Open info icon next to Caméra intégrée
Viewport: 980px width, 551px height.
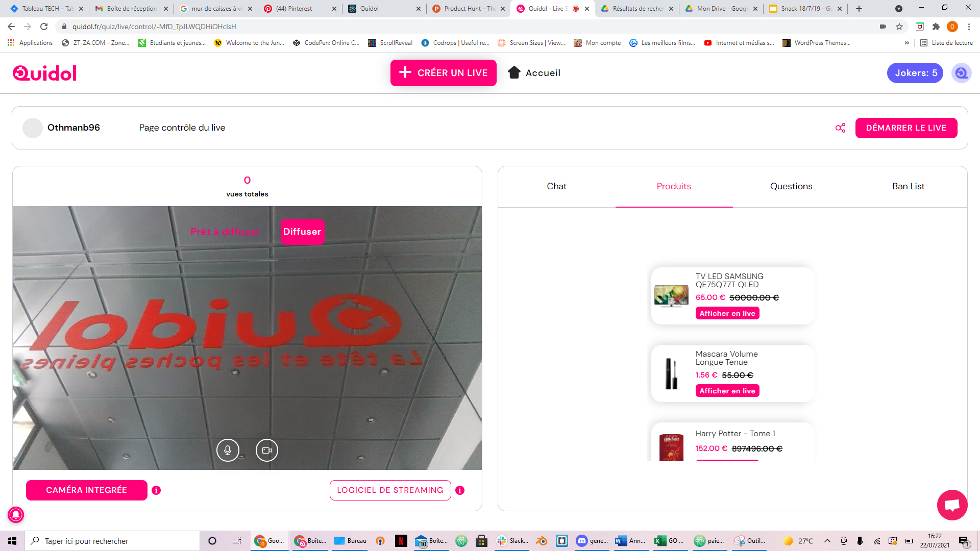click(x=156, y=490)
